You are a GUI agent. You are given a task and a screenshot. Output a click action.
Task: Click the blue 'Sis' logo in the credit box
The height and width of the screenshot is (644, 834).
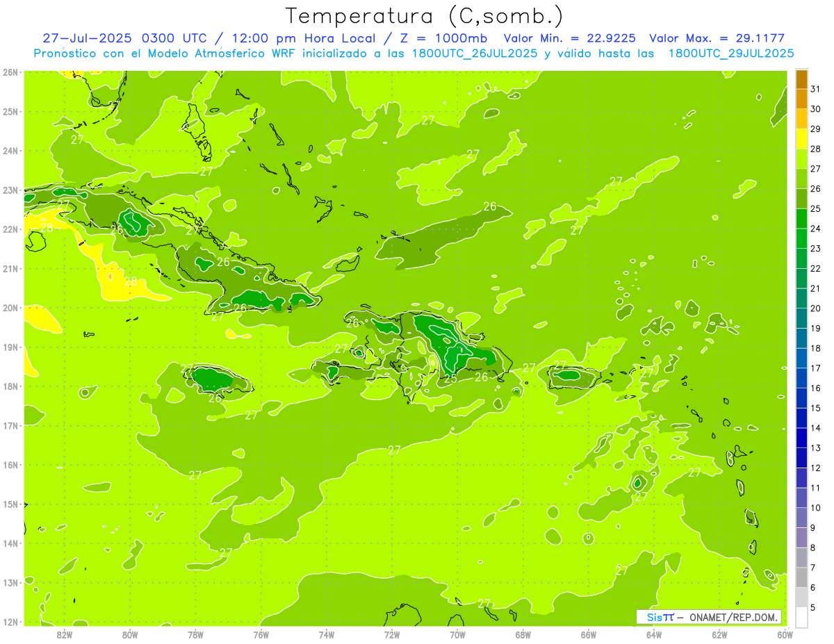pyautogui.click(x=654, y=617)
